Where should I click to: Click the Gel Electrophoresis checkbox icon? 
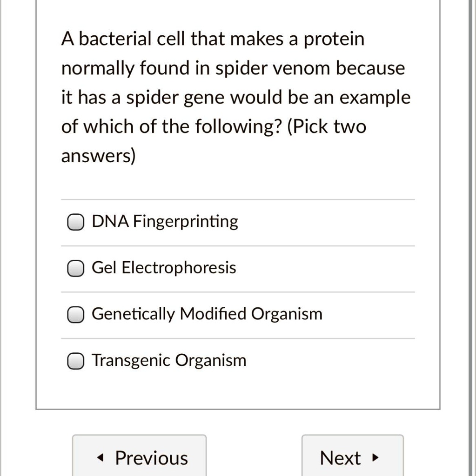(75, 268)
